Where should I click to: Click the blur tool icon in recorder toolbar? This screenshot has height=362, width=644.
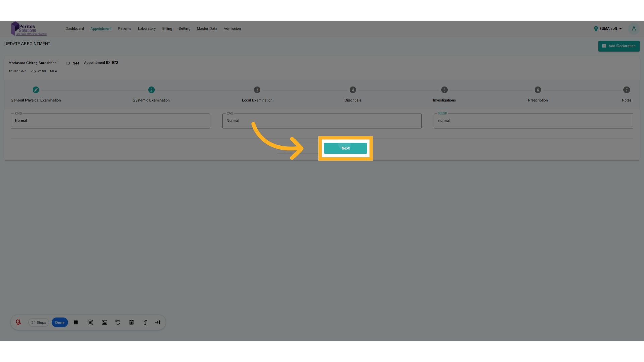(91, 322)
